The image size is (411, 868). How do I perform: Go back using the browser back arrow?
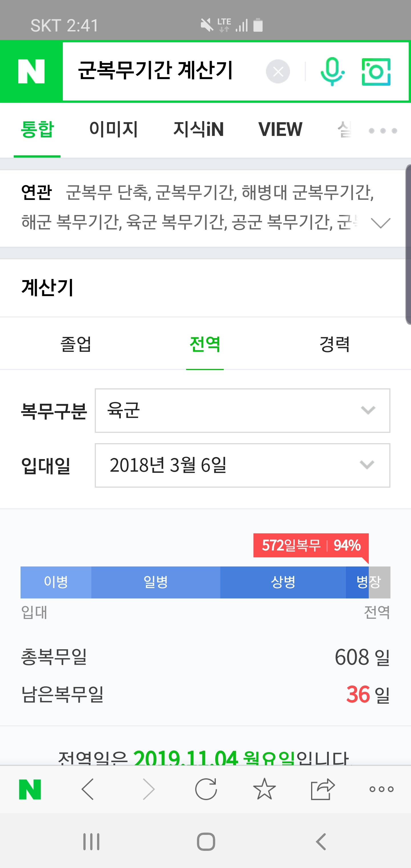pos(88,789)
